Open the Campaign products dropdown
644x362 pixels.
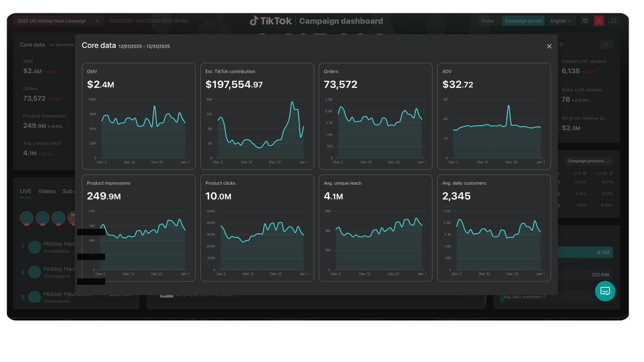click(x=588, y=161)
